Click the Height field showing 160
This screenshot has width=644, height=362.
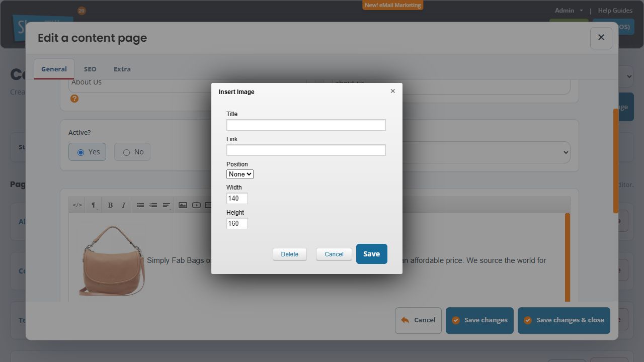(x=237, y=224)
